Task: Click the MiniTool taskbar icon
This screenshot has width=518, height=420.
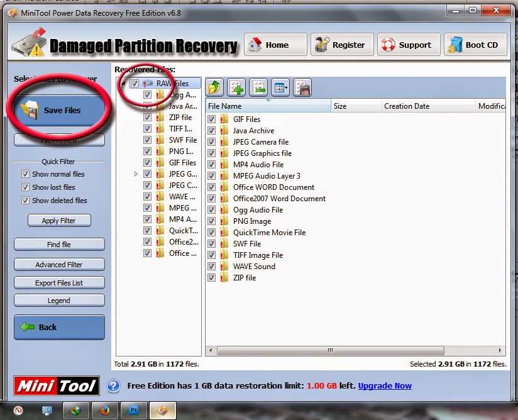Action: (163, 411)
